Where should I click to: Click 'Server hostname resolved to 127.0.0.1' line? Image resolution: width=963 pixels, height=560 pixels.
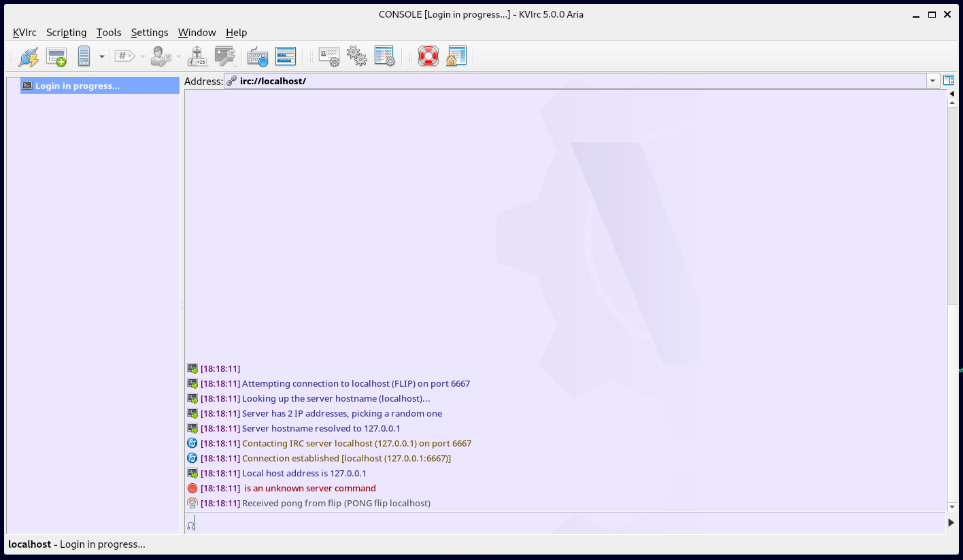tap(321, 428)
